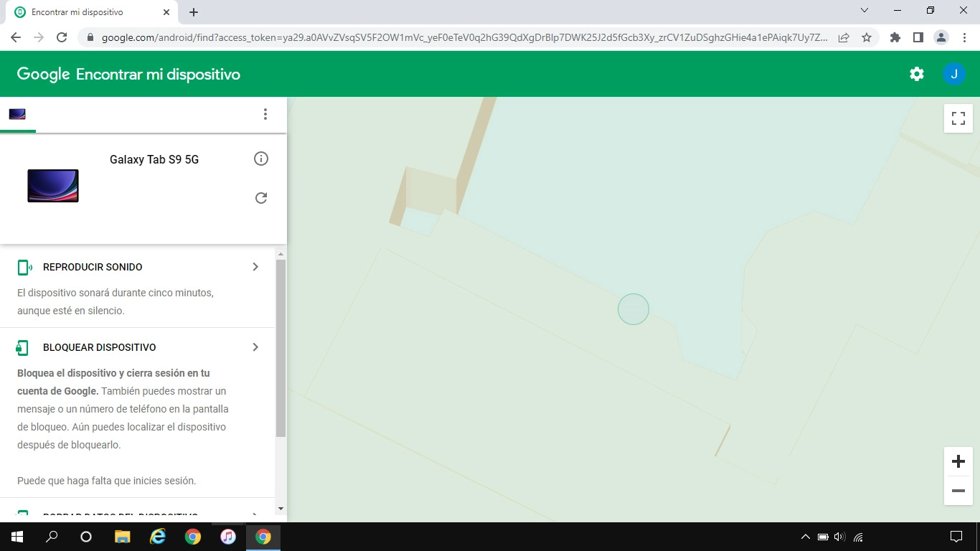Click the device location circle on the map

633,309
